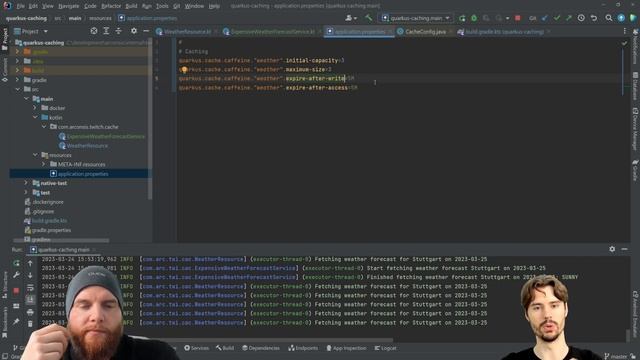Click the editor tabs more options dots
Viewport: 640px width, 360px height.
tap(624, 31)
